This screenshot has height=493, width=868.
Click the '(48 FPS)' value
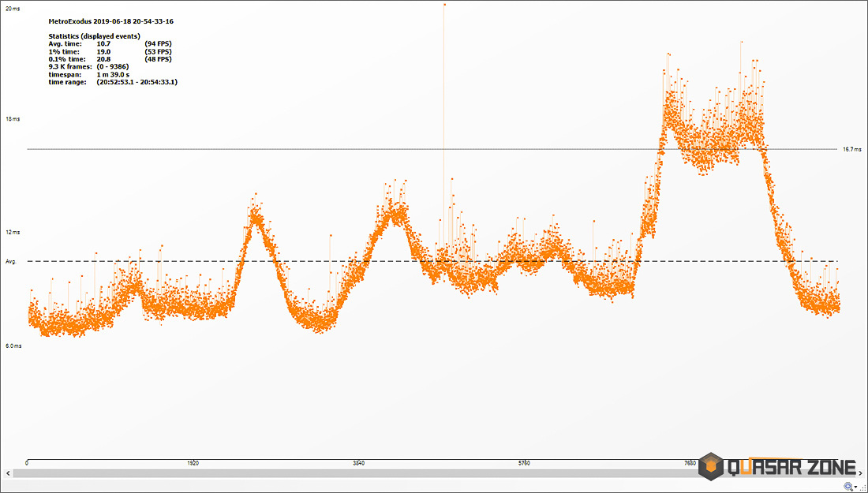pyautogui.click(x=158, y=59)
